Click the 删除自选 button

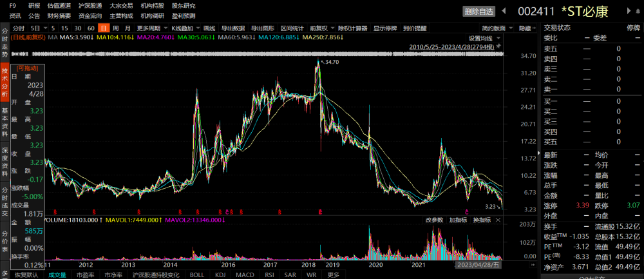[x=479, y=12]
